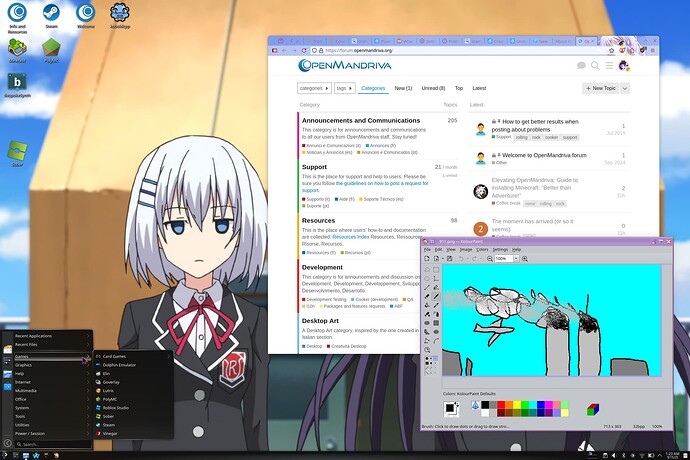Open the Support category link
The image size is (690, 460).
click(314, 167)
